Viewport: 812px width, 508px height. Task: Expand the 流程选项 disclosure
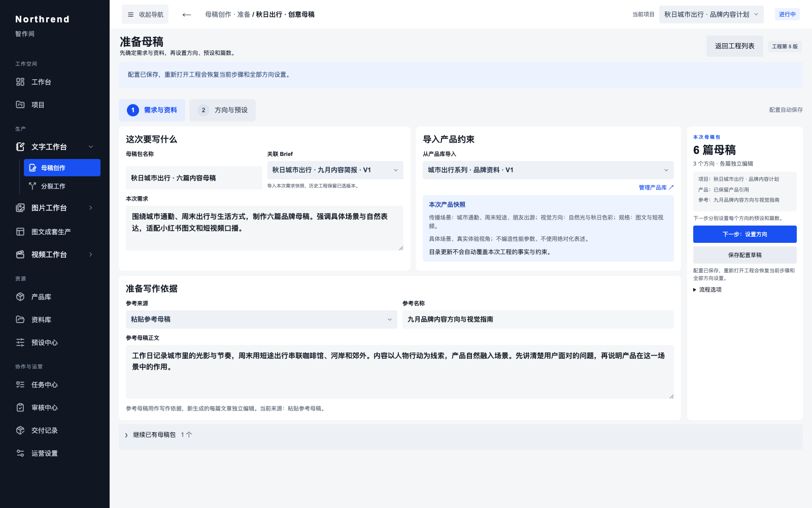click(x=707, y=290)
